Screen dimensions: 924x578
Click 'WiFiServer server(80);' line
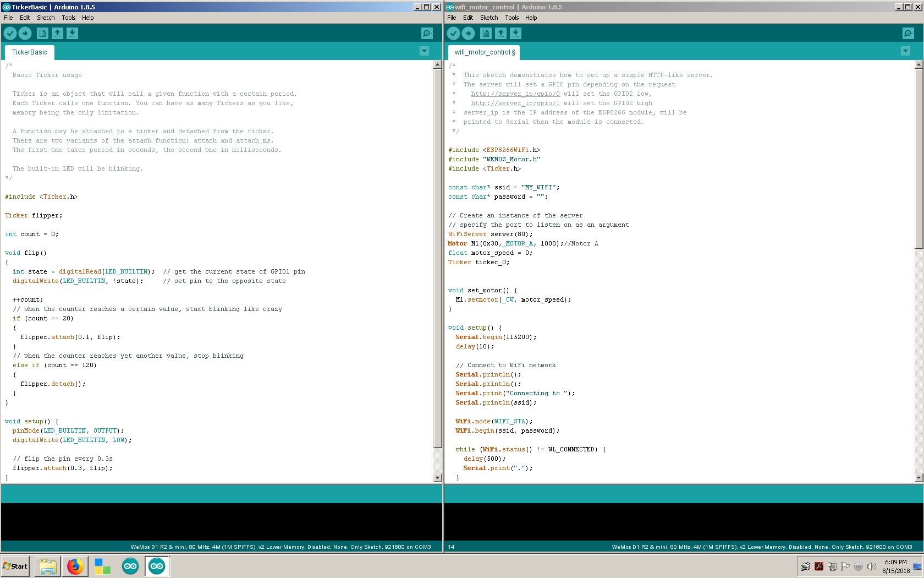[490, 234]
